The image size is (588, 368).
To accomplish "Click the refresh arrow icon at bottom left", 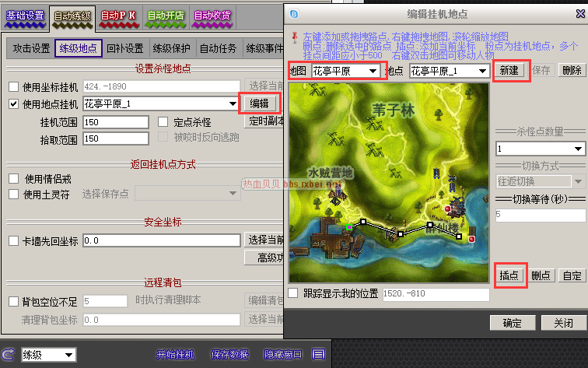I will 8,354.
